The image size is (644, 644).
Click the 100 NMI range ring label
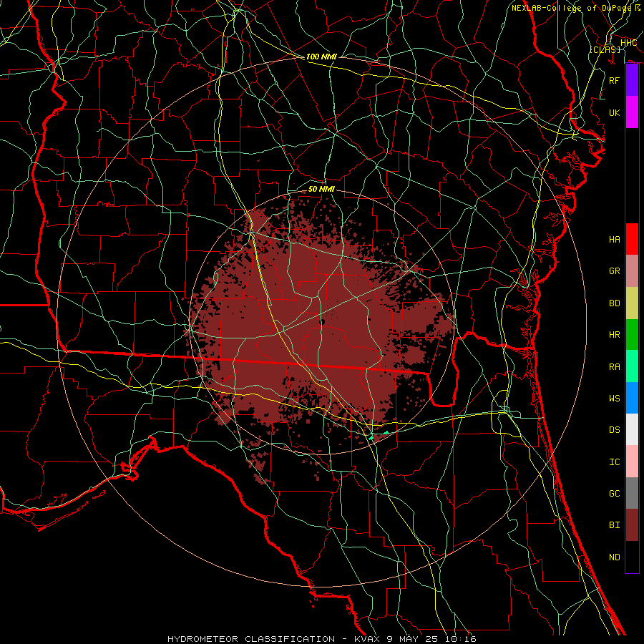tap(321, 57)
